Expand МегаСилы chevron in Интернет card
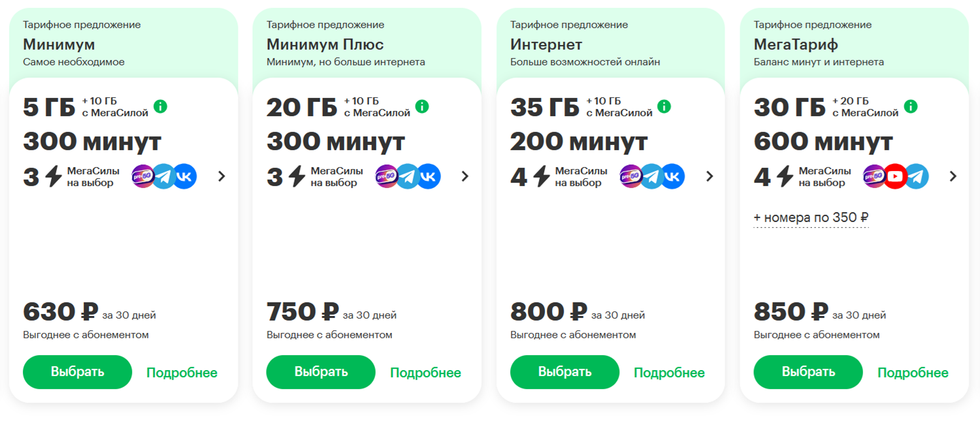 point(710,176)
